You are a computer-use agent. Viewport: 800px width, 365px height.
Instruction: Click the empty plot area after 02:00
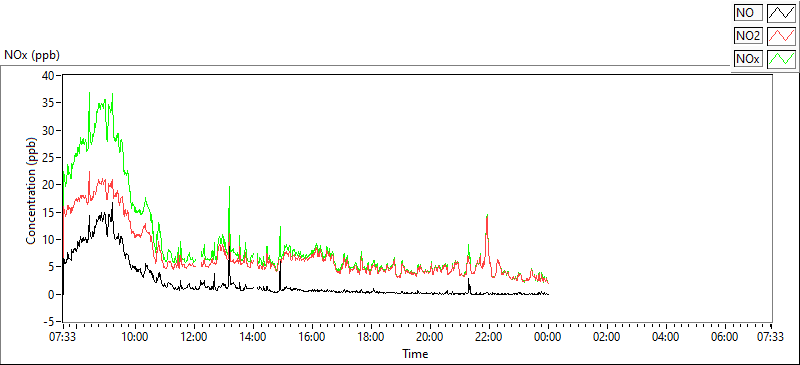click(663, 199)
